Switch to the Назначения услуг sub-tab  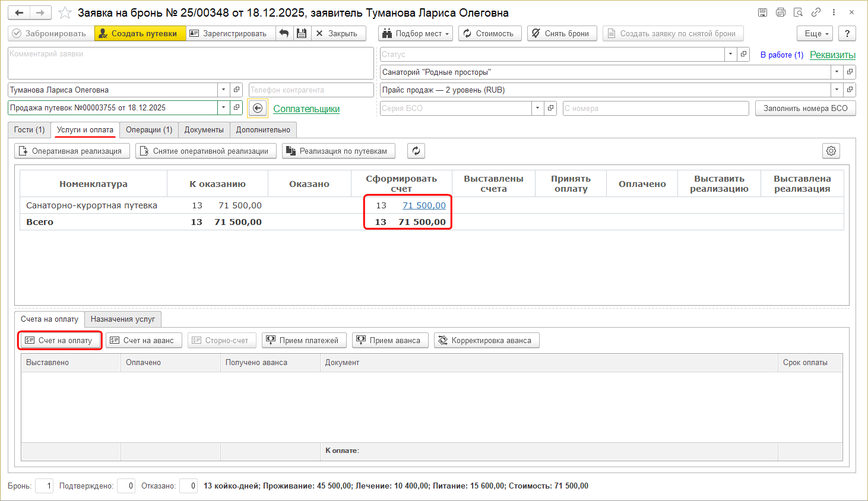pos(123,319)
